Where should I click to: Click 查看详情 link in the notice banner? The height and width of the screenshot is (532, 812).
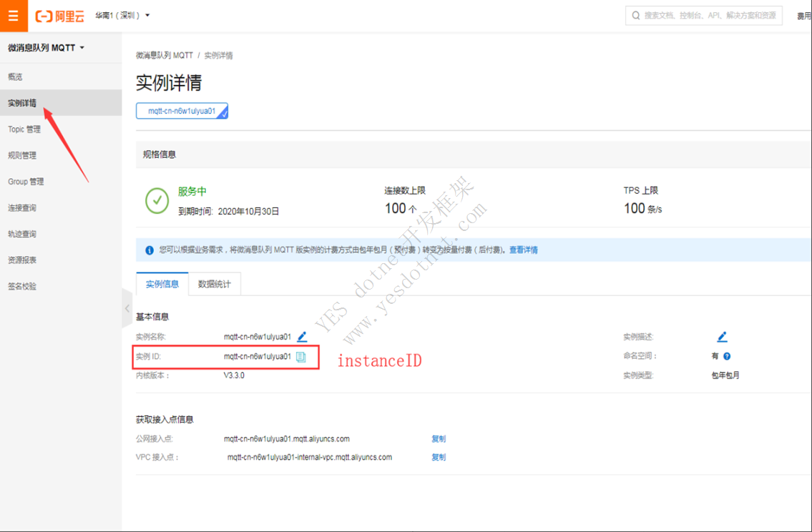pos(523,250)
